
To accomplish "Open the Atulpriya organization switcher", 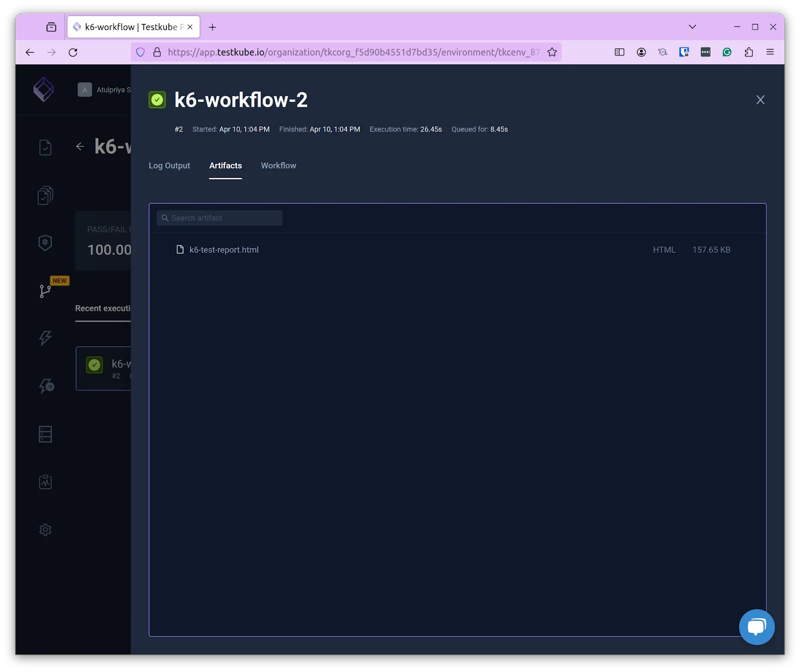I will 104,89.
